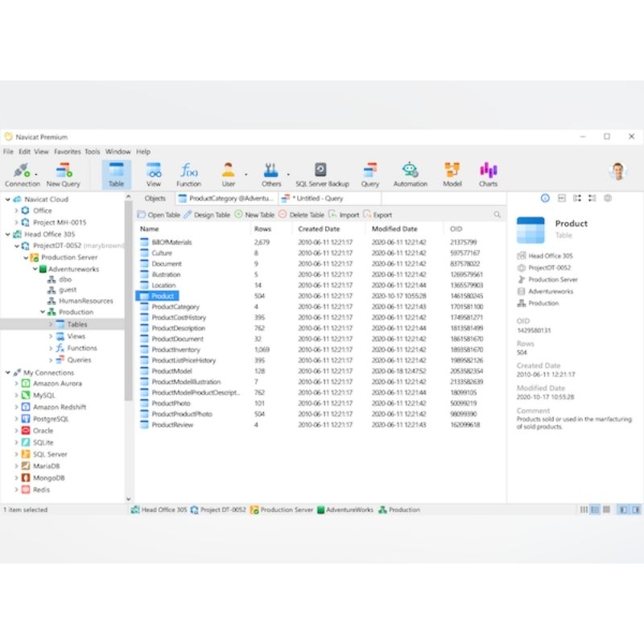644x644 pixels.
Task: Open the Help menu
Action: click(x=143, y=151)
